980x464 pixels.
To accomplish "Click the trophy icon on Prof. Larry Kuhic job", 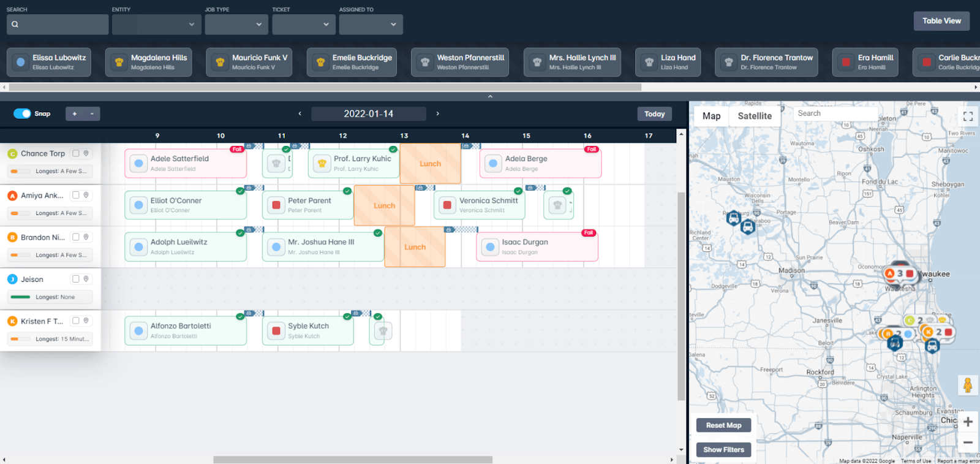I will [322, 164].
